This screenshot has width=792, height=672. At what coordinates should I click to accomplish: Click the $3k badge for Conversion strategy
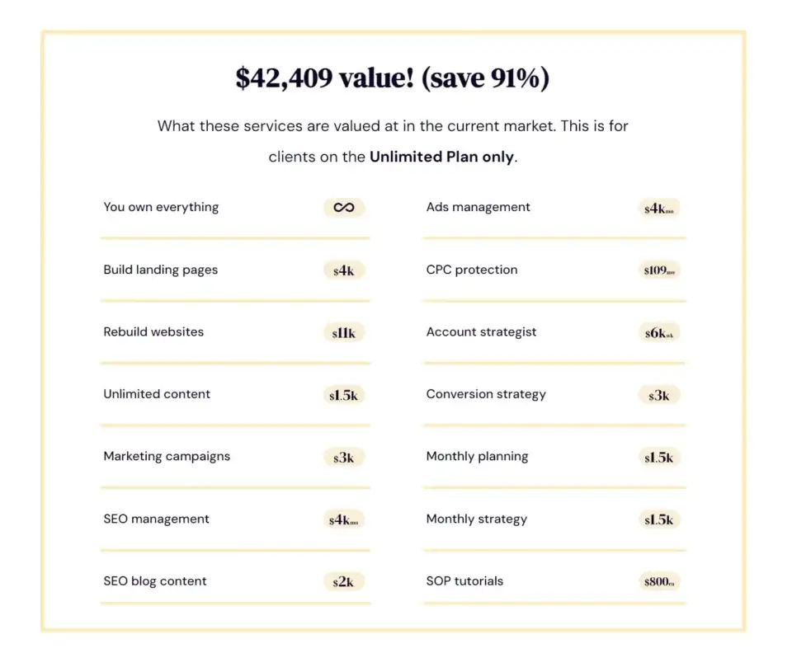point(659,395)
